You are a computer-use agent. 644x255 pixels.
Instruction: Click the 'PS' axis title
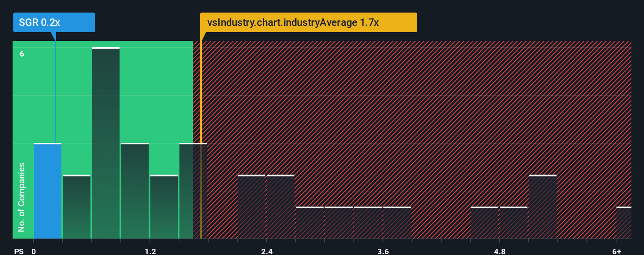tap(19, 251)
